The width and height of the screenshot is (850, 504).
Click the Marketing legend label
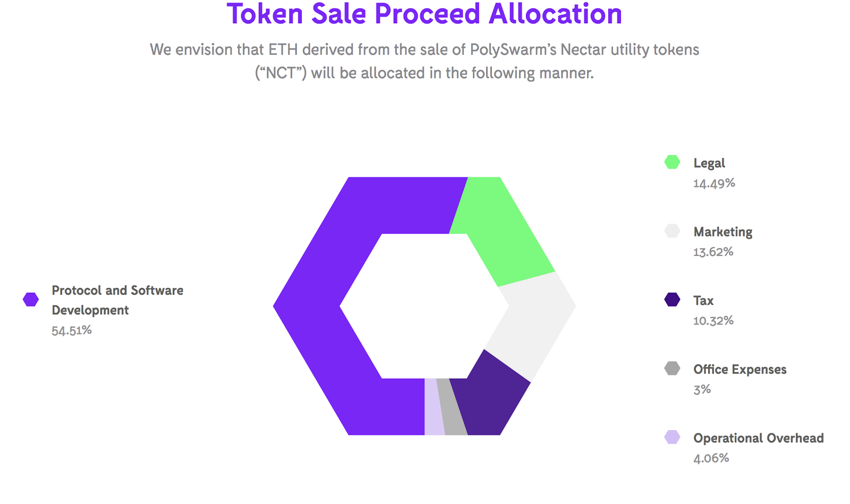coord(722,232)
